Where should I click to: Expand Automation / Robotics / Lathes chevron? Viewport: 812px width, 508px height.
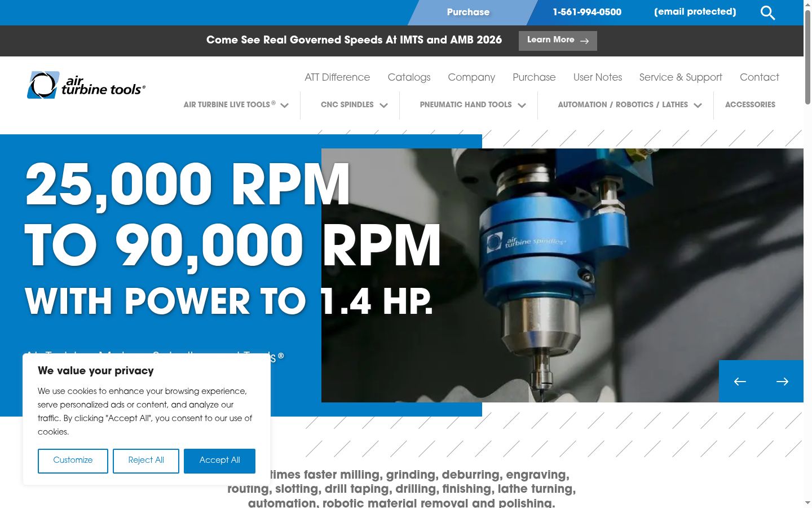coord(698,106)
